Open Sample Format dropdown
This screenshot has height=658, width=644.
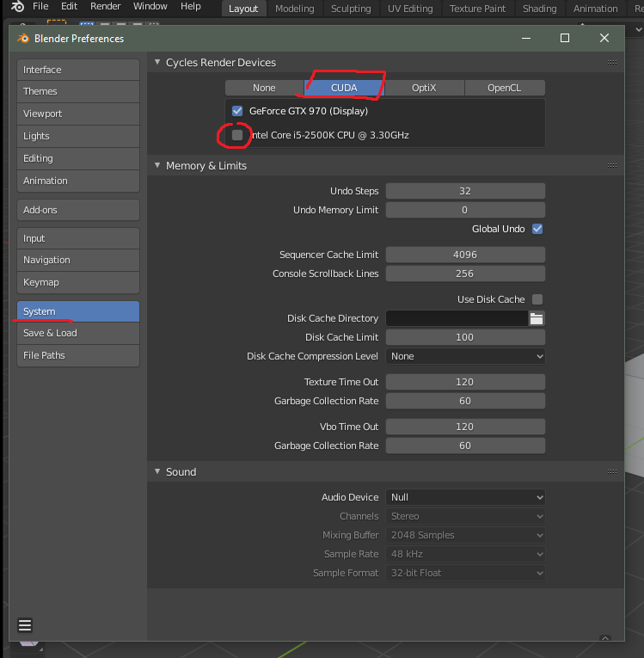click(465, 573)
